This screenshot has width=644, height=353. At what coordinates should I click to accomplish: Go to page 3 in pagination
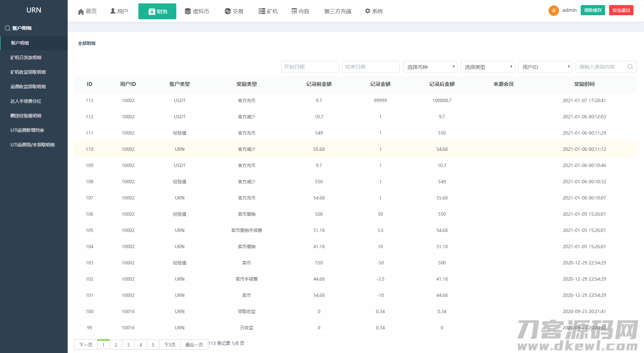click(128, 345)
